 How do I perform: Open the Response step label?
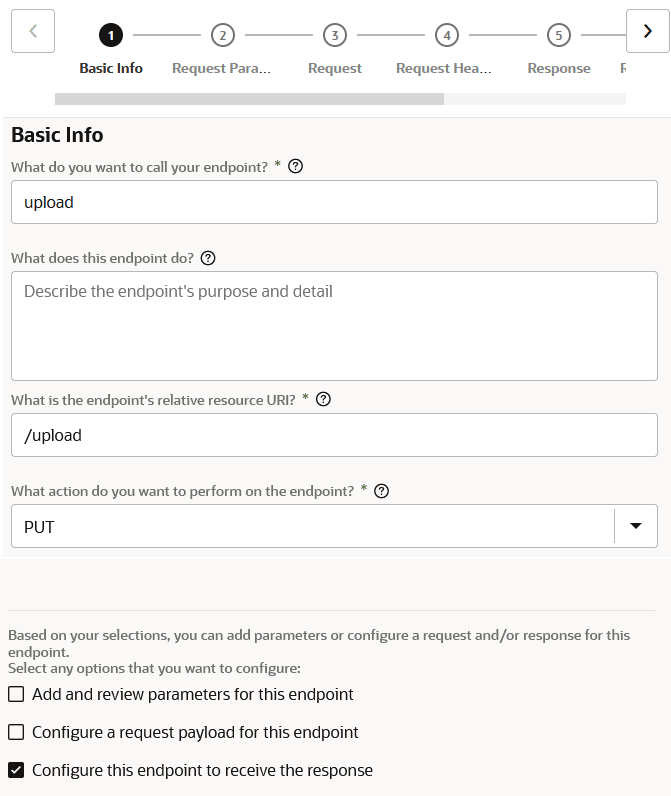[559, 69]
